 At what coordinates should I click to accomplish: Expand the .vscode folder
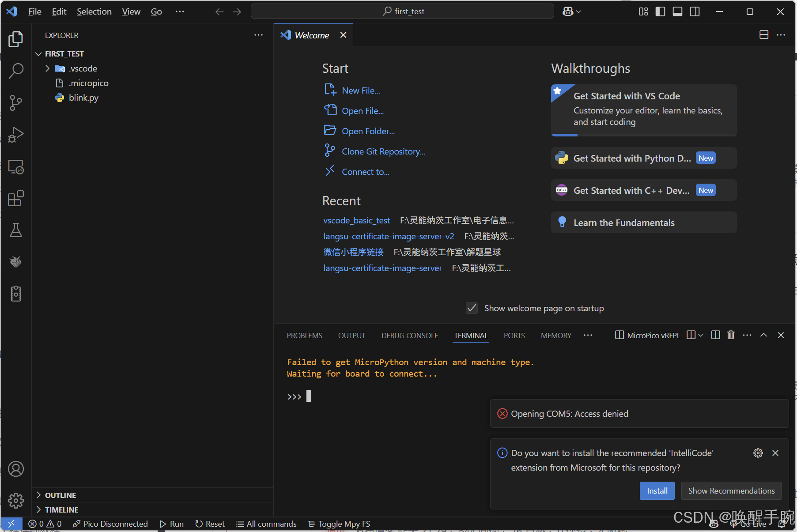(x=47, y=68)
